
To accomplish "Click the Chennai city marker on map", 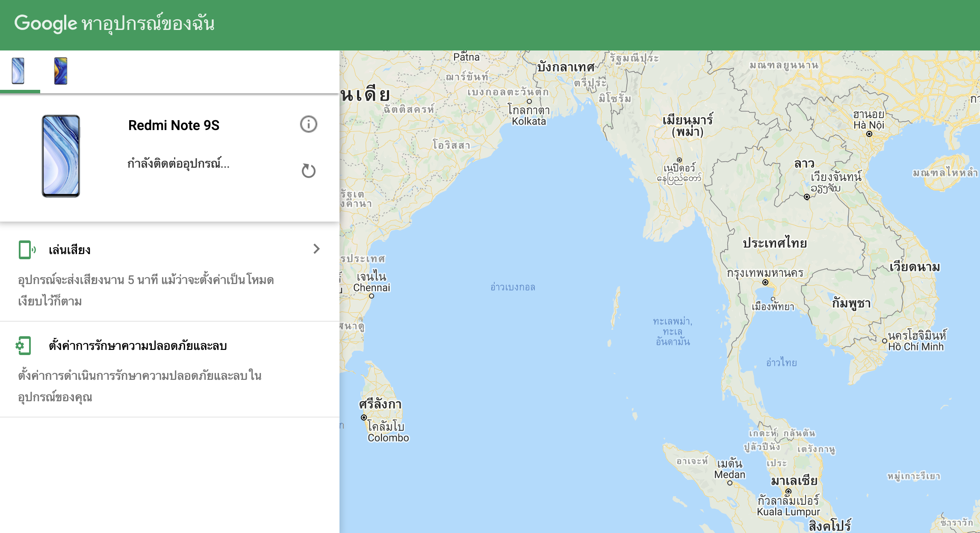I will click(x=372, y=296).
